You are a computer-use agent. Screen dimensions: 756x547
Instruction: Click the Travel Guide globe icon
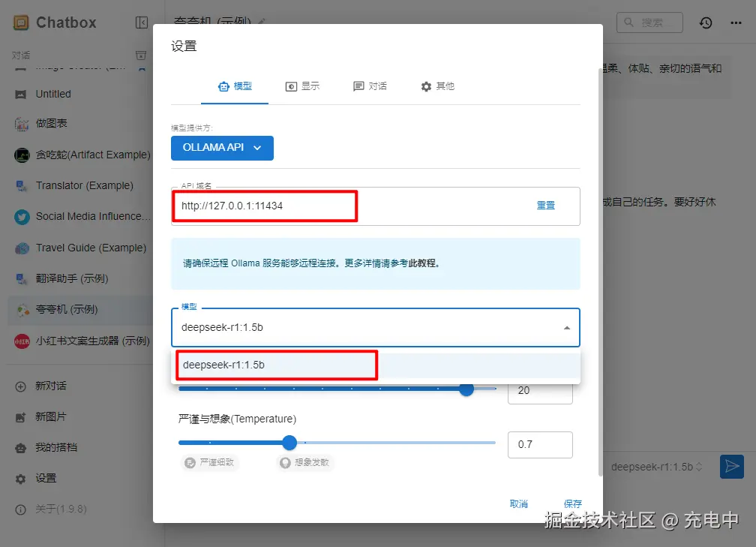point(22,248)
